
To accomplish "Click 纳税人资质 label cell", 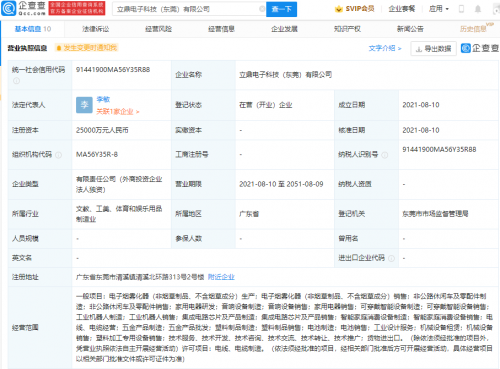I will (366, 184).
